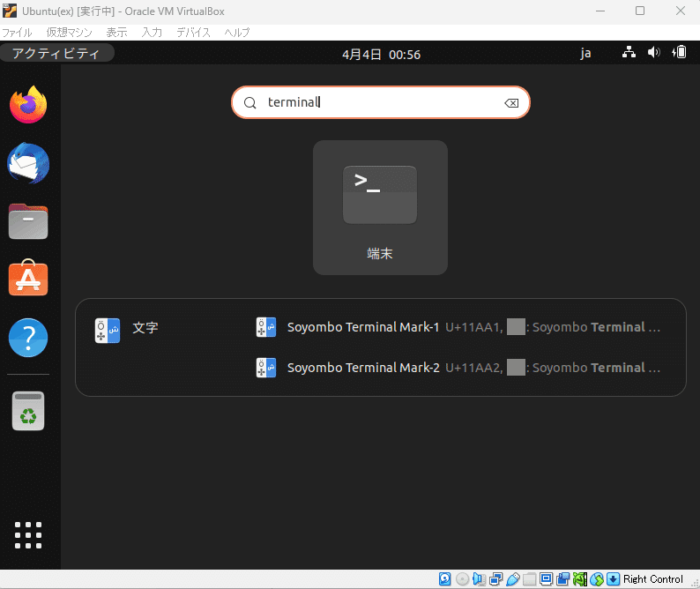Open Ubuntu Software store icon
This screenshot has height=589, width=700.
click(x=28, y=278)
